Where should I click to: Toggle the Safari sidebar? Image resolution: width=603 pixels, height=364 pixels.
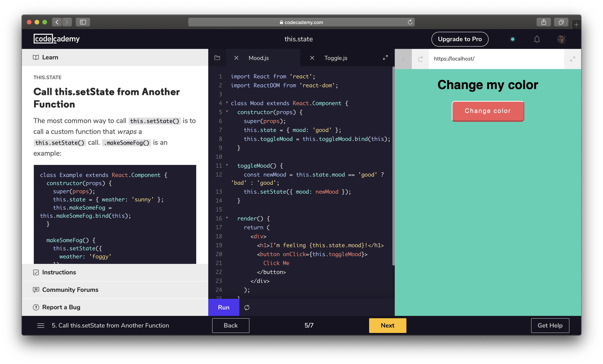pos(83,22)
